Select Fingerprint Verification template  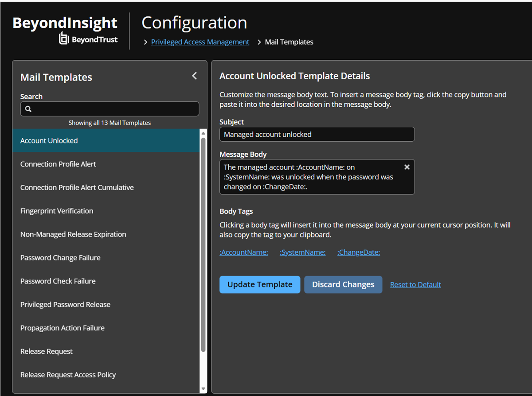pos(106,211)
